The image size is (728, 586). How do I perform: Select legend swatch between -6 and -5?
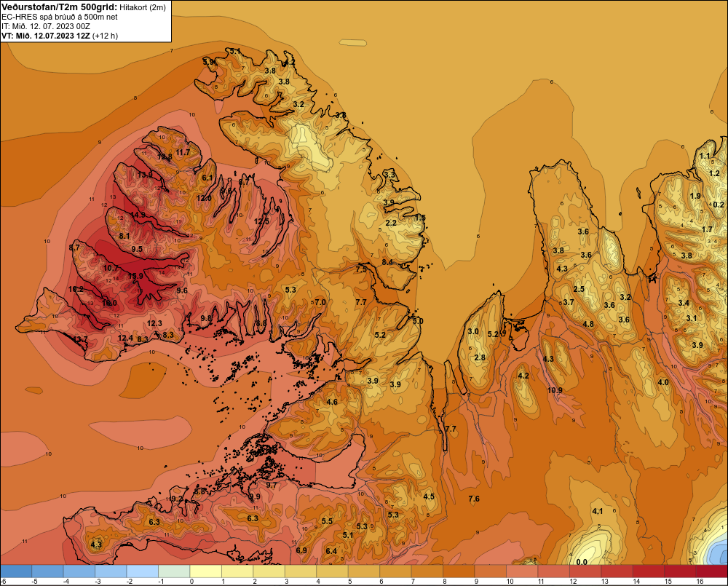(x=16, y=571)
